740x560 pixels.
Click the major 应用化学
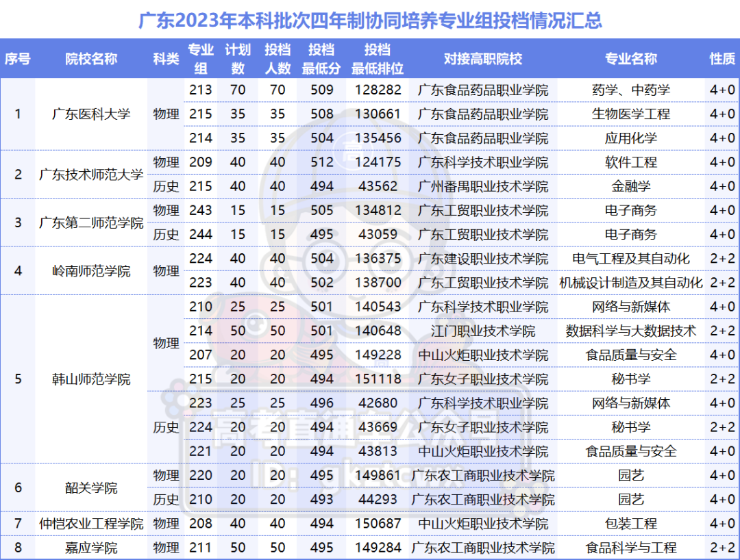pyautogui.click(x=631, y=138)
